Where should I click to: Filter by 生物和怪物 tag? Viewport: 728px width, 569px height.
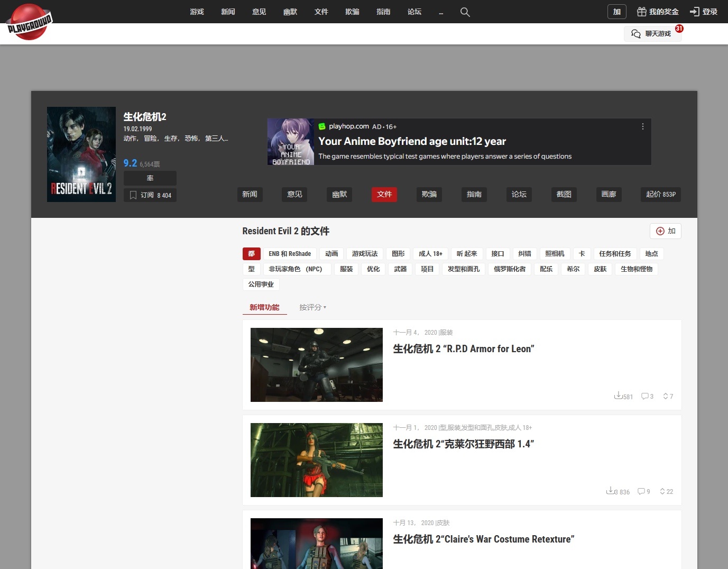(637, 269)
